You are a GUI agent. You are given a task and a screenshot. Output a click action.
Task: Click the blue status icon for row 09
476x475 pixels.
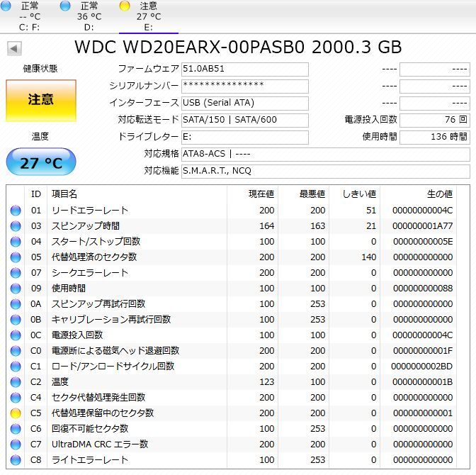pyautogui.click(x=16, y=289)
